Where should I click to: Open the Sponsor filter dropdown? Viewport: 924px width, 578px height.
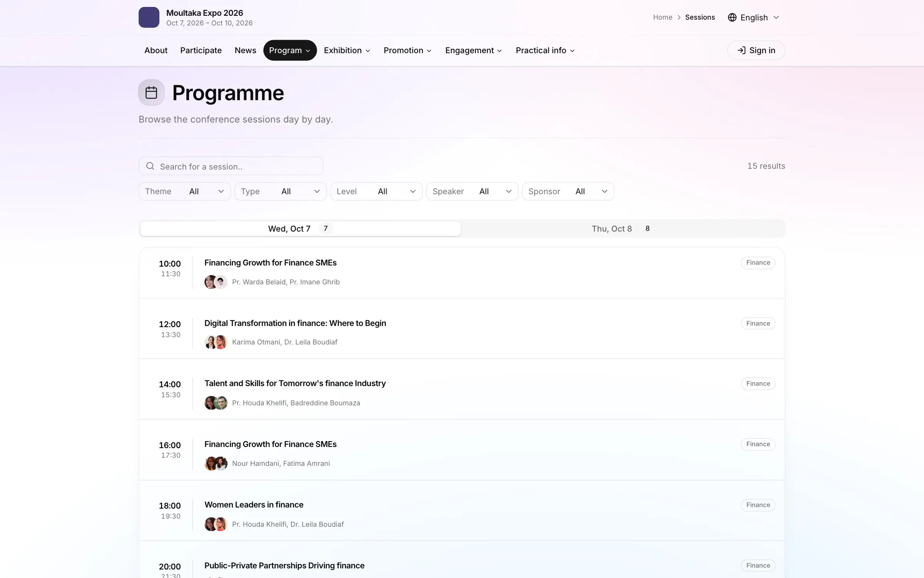(x=568, y=191)
